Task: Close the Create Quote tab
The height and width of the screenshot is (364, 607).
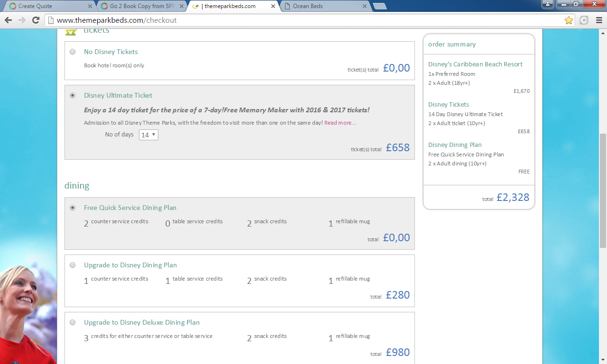Action: 90,6
